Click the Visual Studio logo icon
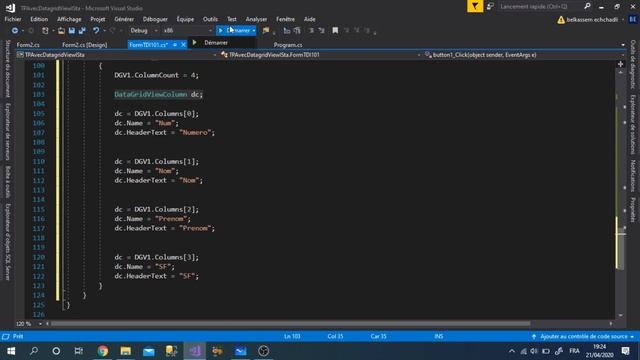This screenshot has height=360, width=640. [x=10, y=8]
